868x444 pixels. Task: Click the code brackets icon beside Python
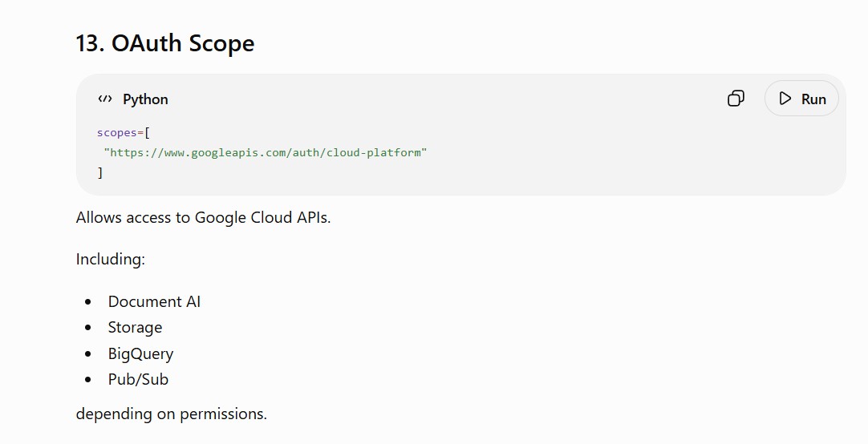pyautogui.click(x=104, y=99)
